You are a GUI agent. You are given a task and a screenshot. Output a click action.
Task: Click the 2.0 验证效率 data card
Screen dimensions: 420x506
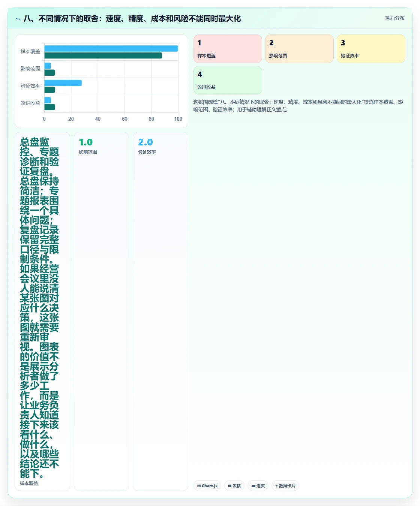[x=160, y=311]
